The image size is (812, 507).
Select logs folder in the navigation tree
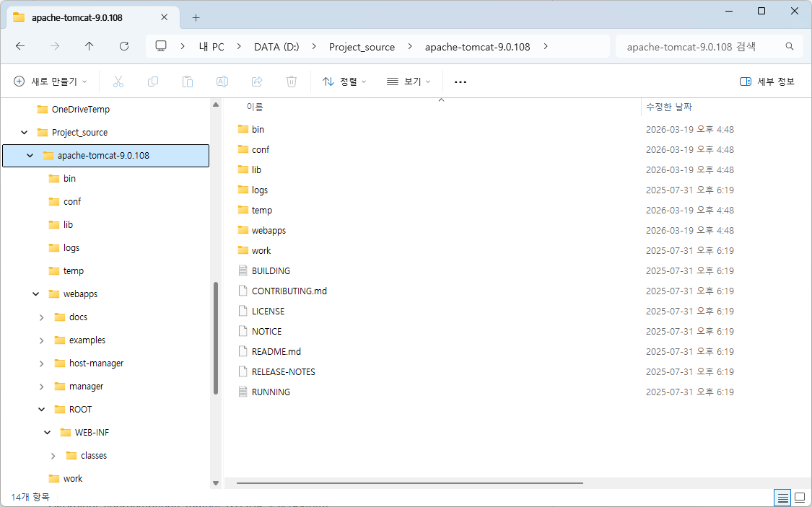click(x=71, y=248)
